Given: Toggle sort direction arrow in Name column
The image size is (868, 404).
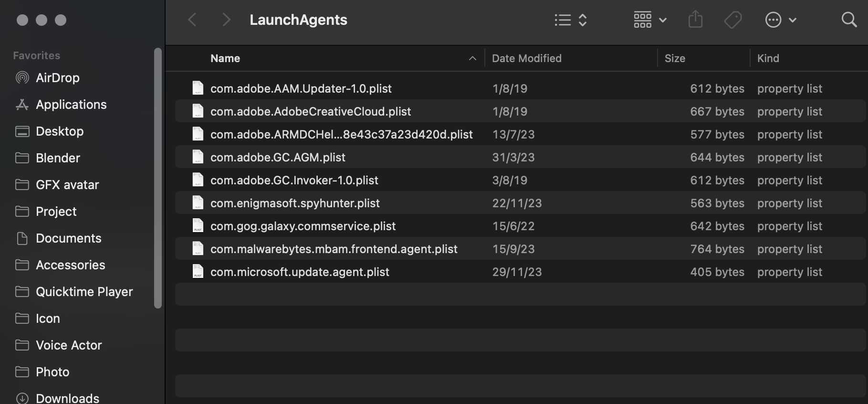Looking at the screenshot, I should tap(472, 58).
